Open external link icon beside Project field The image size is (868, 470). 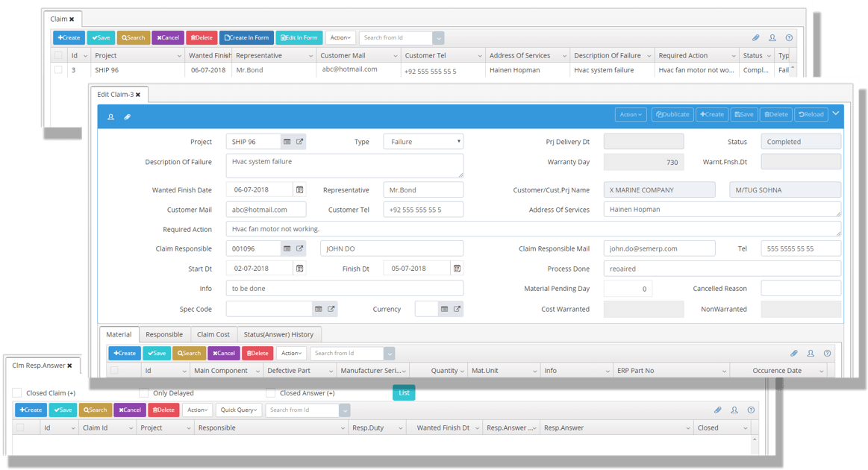(x=300, y=142)
